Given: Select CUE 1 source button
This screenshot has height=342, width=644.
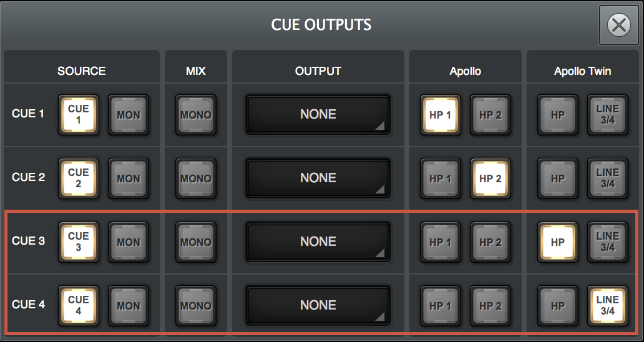Looking at the screenshot, I should (x=79, y=115).
